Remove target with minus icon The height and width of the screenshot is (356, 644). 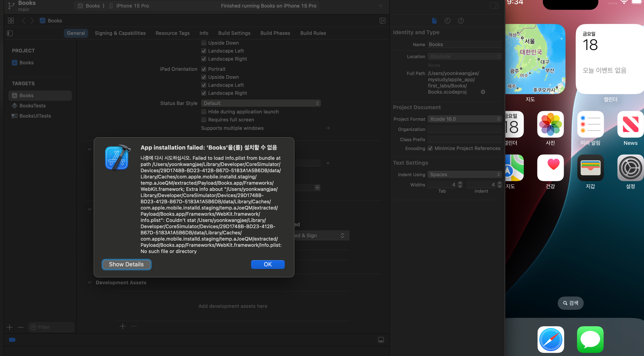click(20, 327)
